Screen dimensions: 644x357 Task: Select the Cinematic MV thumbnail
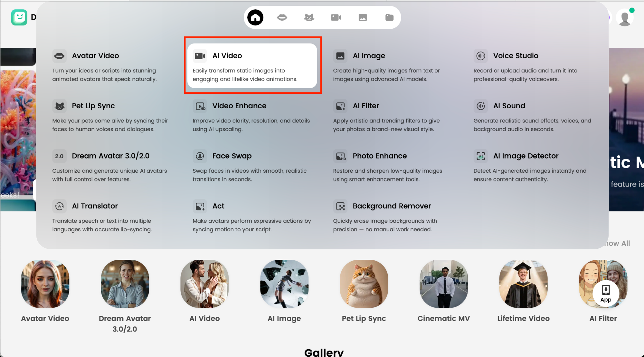pyautogui.click(x=444, y=284)
